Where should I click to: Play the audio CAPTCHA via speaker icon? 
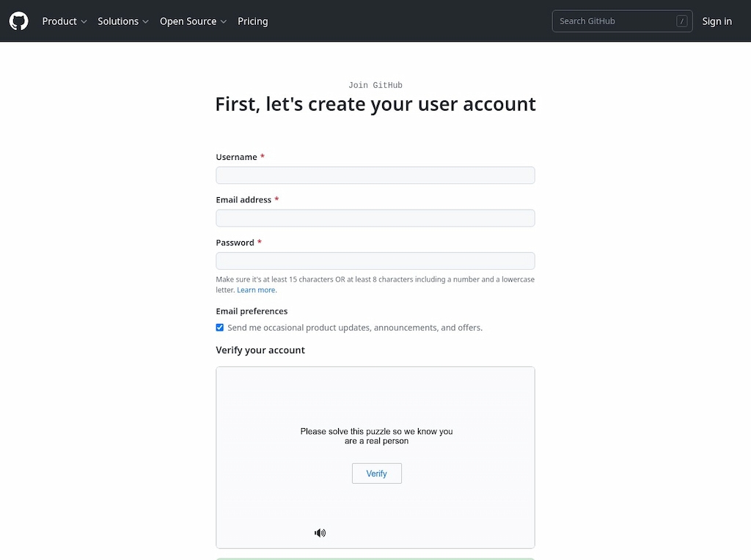pyautogui.click(x=320, y=532)
